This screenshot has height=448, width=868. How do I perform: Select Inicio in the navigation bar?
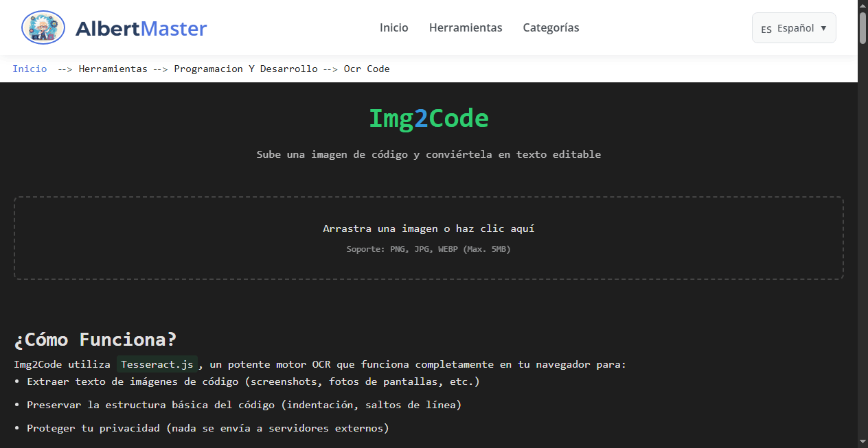(x=393, y=27)
